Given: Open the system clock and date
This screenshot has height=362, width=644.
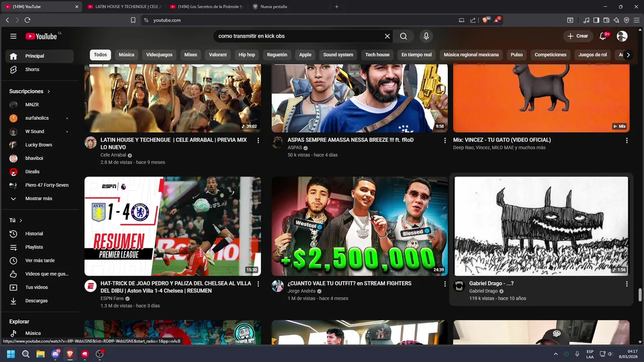Looking at the screenshot, I should (628, 354).
